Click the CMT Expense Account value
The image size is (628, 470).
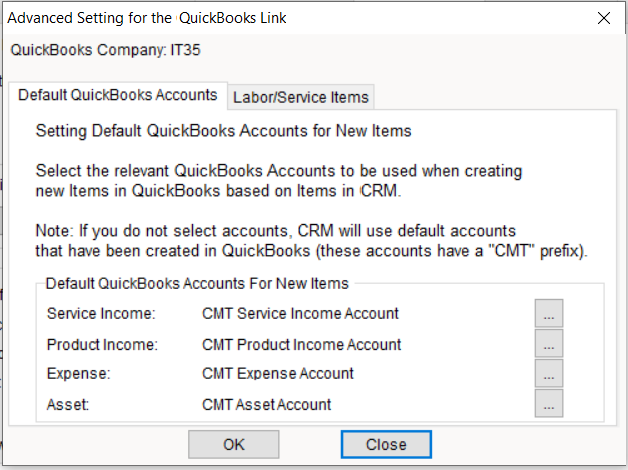coord(277,374)
